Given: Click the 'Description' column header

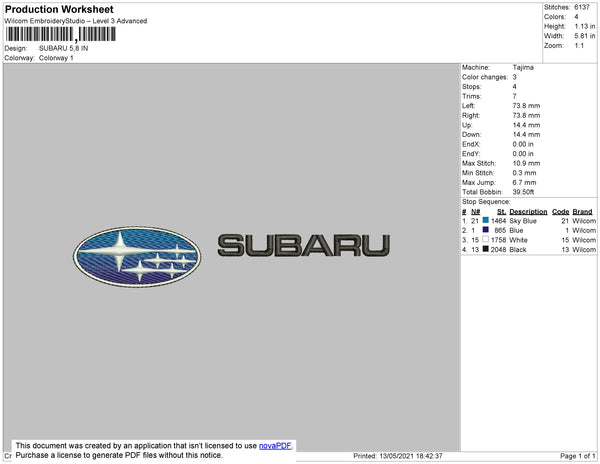Looking at the screenshot, I should [528, 212].
